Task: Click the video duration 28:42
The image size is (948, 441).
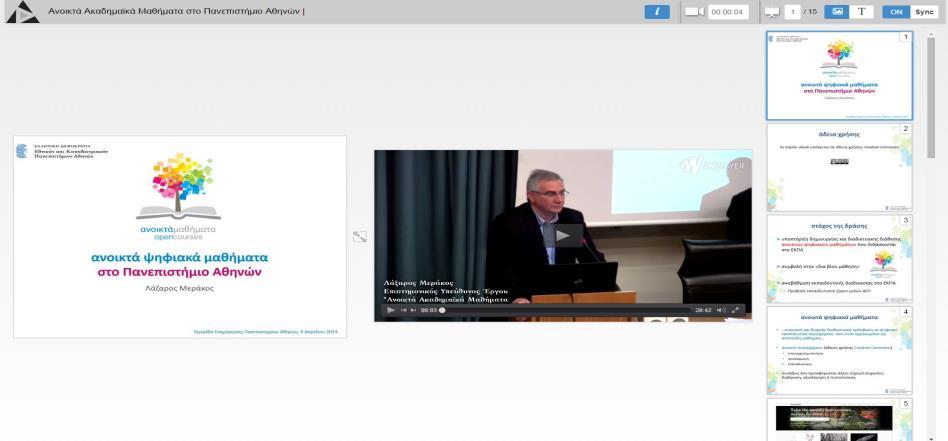Action: (703, 310)
